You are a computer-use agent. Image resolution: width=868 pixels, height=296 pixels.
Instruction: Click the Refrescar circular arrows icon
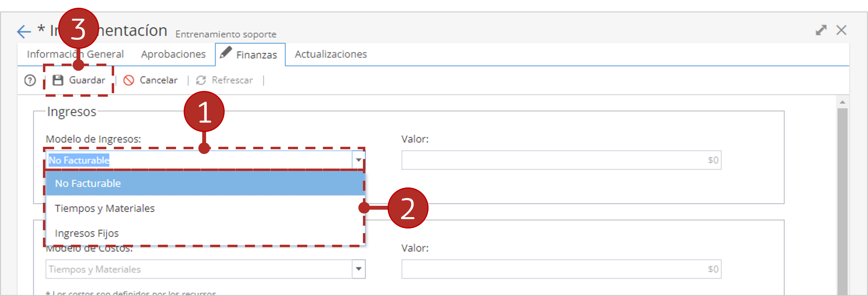coord(201,80)
